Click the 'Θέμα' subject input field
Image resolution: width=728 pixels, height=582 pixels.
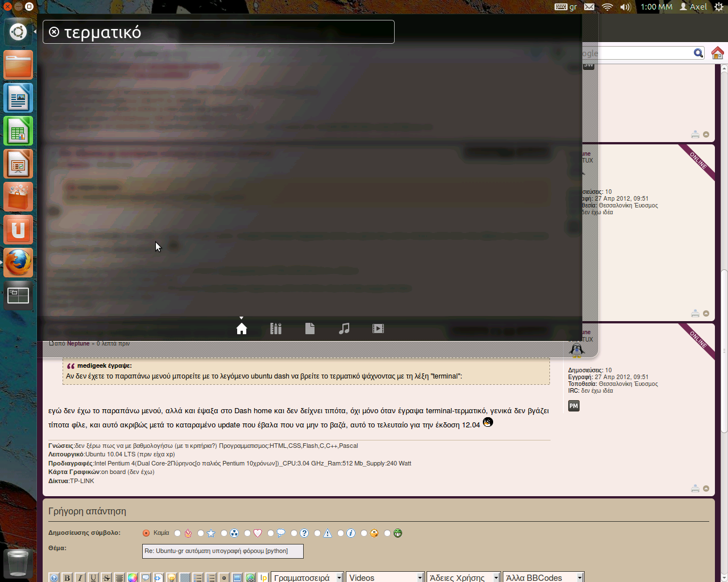click(x=222, y=551)
